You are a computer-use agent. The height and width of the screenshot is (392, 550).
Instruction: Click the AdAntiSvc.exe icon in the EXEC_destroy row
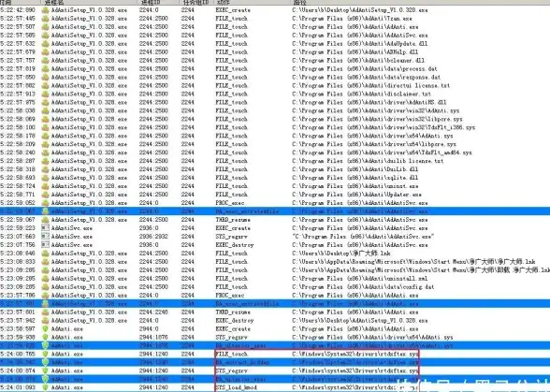tap(45, 245)
